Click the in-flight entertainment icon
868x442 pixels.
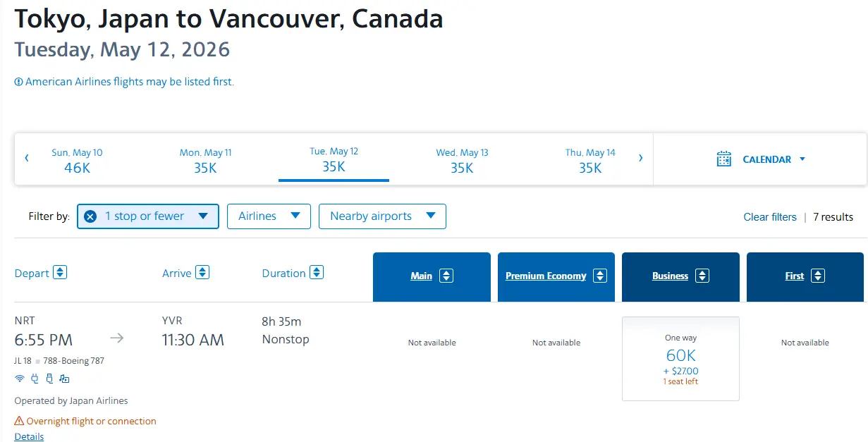64,379
